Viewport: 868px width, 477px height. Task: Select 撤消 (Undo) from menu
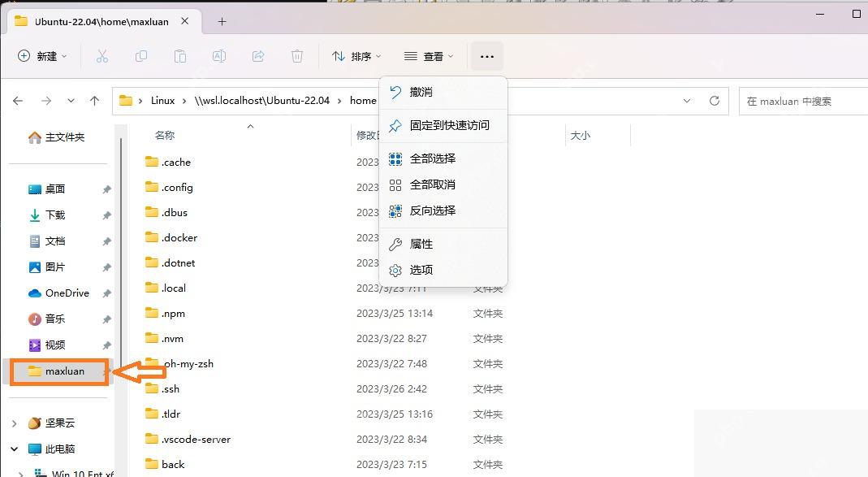(x=443, y=92)
